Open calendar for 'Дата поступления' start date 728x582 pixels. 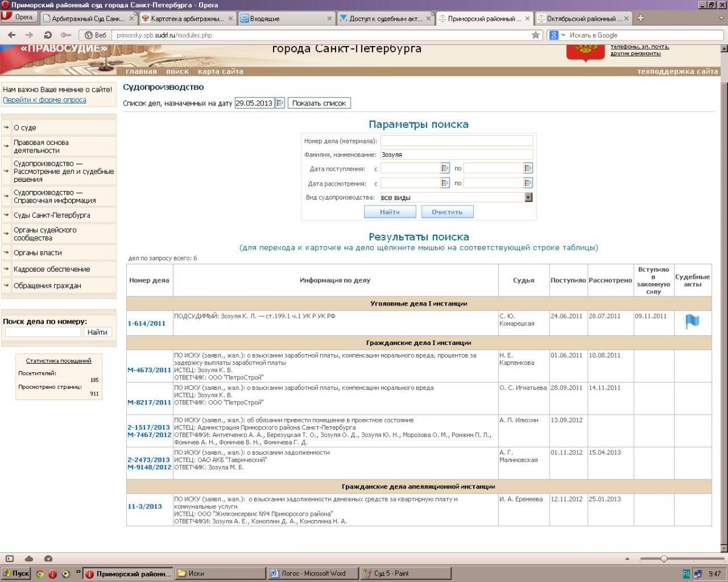pos(445,169)
